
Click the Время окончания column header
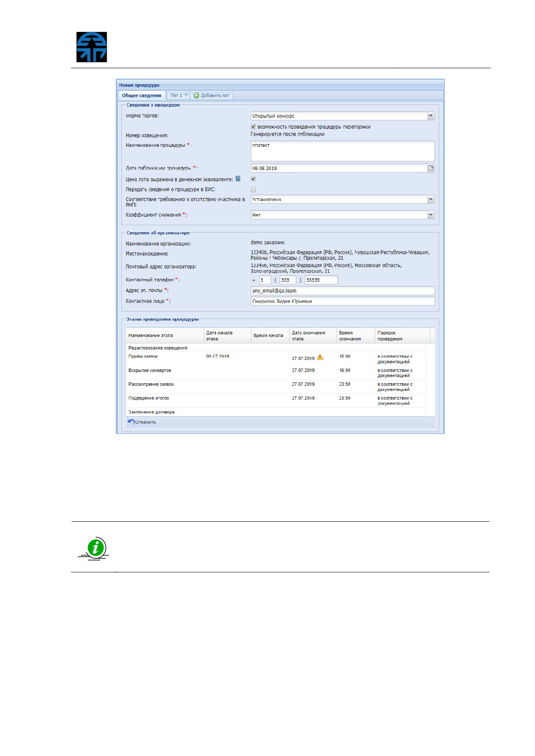356,335
